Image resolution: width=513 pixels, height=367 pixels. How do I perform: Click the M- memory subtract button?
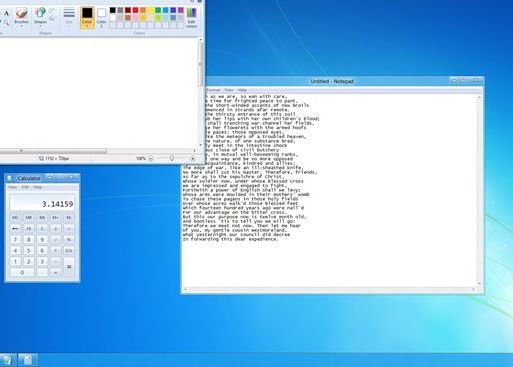pos(69,218)
